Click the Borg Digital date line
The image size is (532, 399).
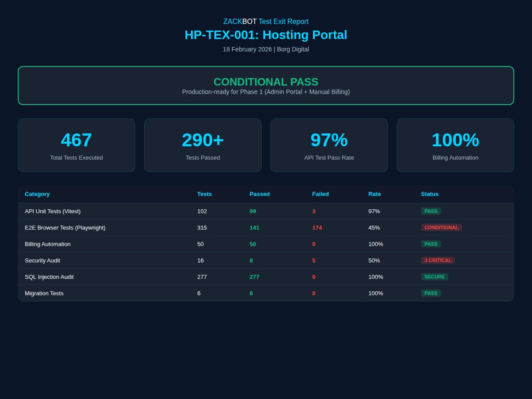pyautogui.click(x=266, y=49)
